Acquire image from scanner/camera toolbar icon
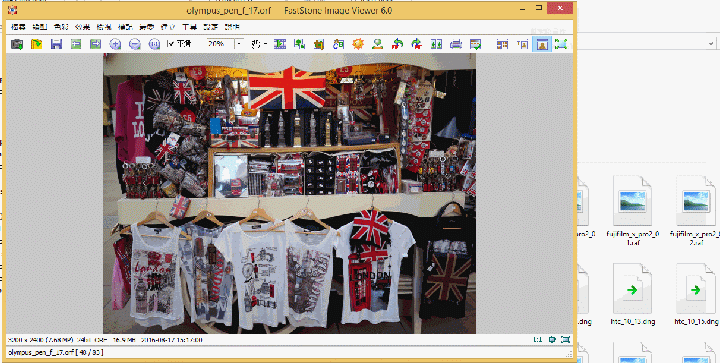This screenshot has width=720, height=363. 17,44
